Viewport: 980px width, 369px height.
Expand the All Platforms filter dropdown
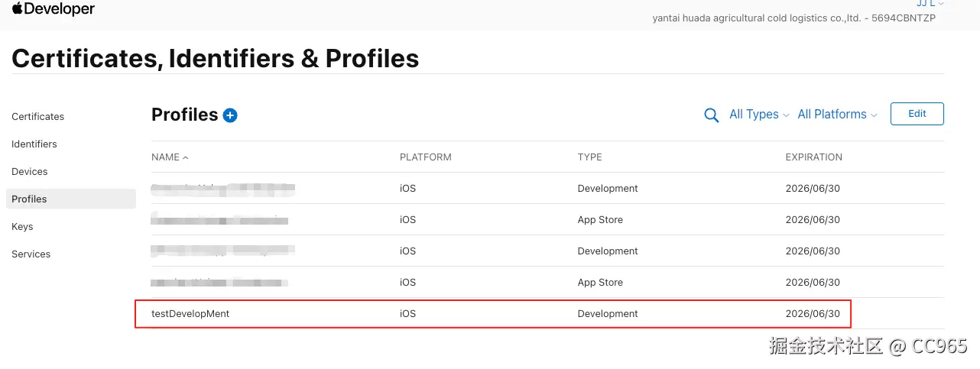(x=836, y=115)
